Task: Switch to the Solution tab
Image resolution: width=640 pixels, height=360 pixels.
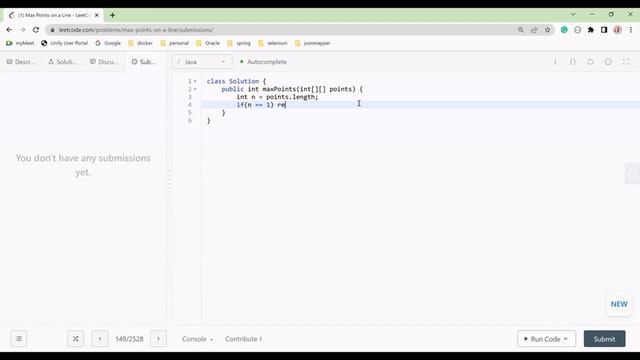Action: point(62,62)
